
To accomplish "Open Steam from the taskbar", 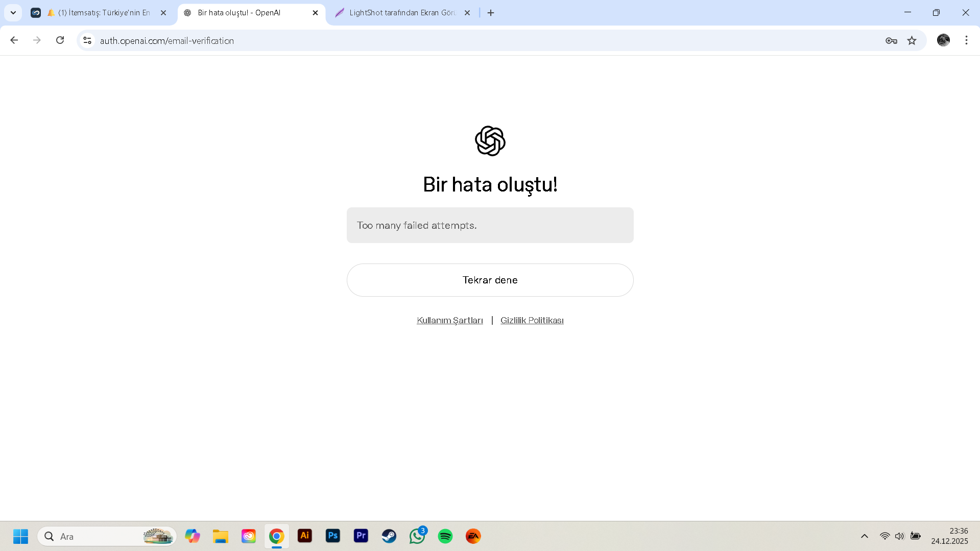I will pos(389,536).
